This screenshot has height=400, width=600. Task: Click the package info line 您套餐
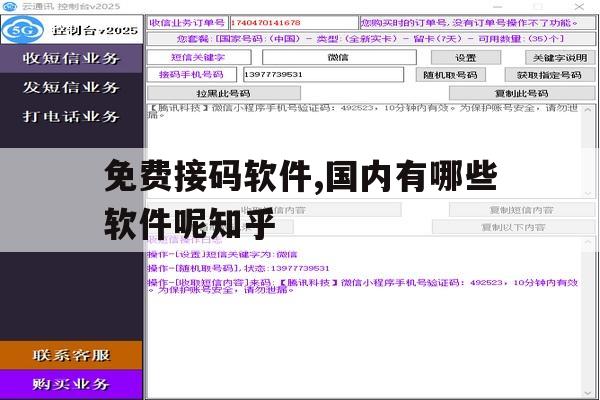click(x=371, y=39)
